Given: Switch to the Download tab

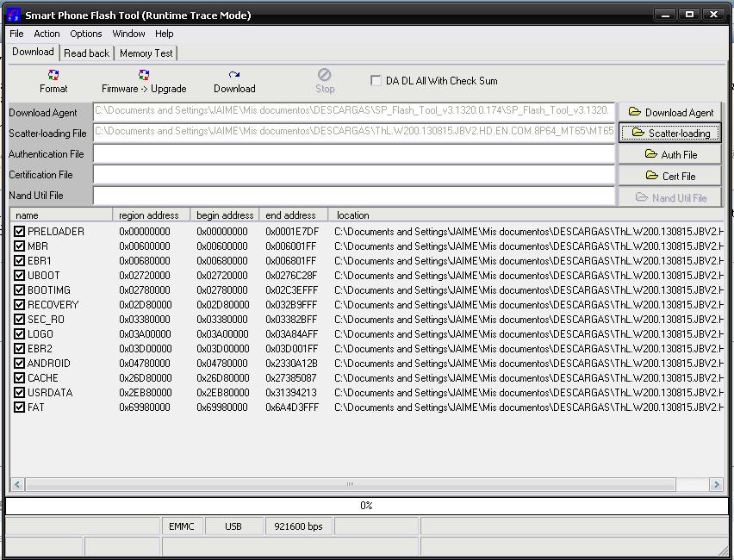Looking at the screenshot, I should pyautogui.click(x=33, y=52).
